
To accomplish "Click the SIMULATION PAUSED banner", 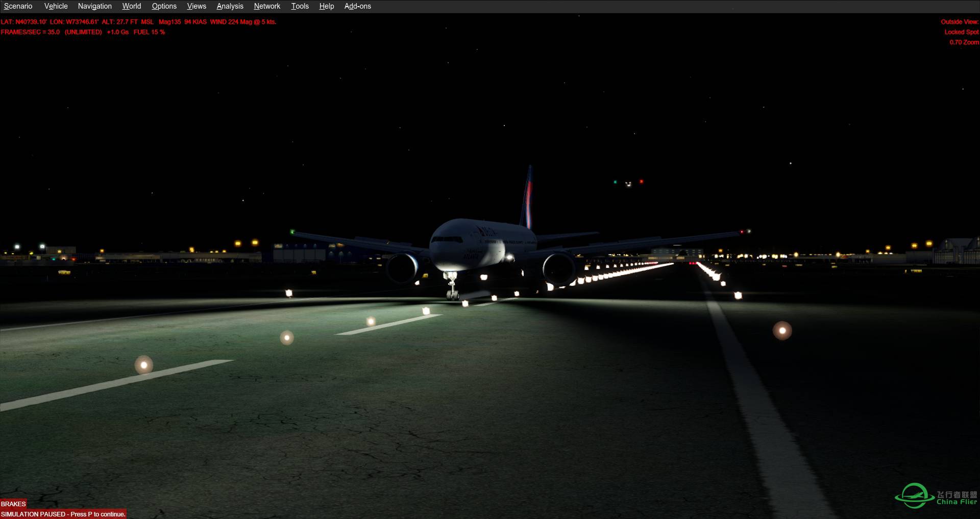I will tap(62, 514).
